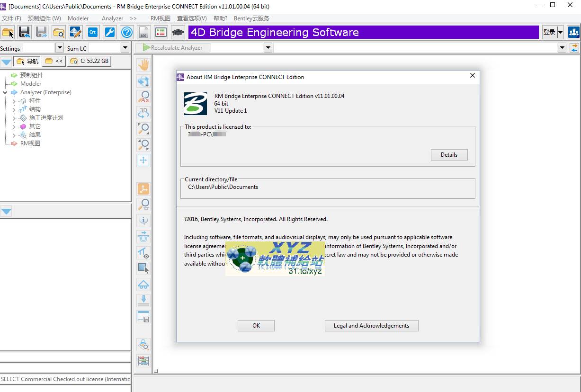Open the Settings dropdown arrow

(x=60, y=48)
